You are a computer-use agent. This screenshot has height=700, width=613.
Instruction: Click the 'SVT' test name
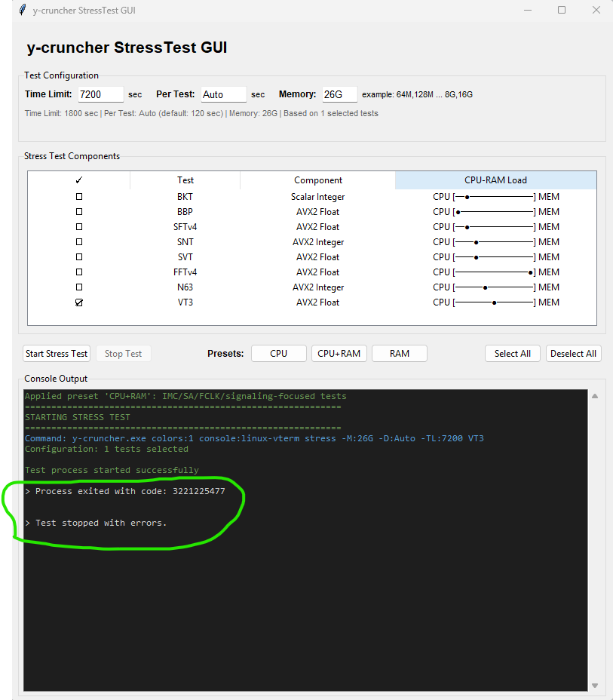point(185,257)
